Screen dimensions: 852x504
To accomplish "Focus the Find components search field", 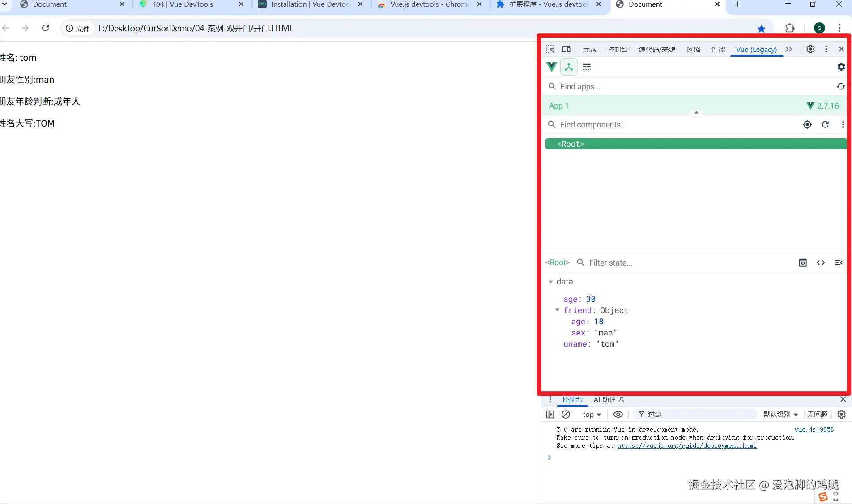I will click(671, 125).
